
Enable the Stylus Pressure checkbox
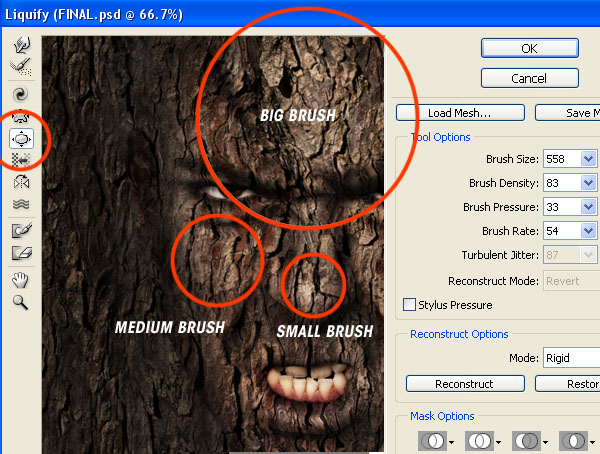point(409,305)
